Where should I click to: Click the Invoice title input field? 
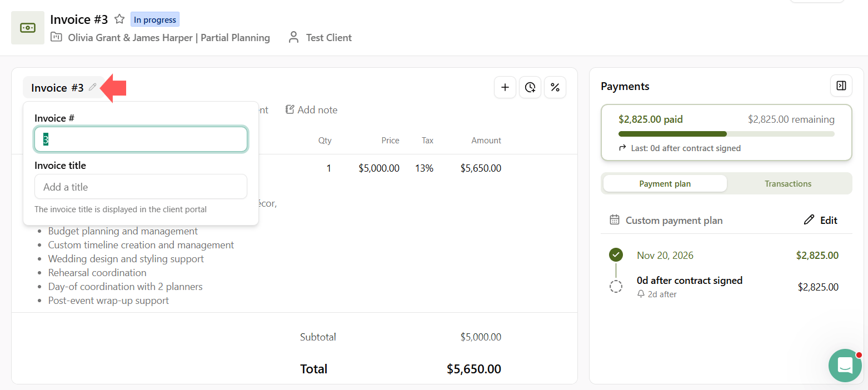point(141,187)
